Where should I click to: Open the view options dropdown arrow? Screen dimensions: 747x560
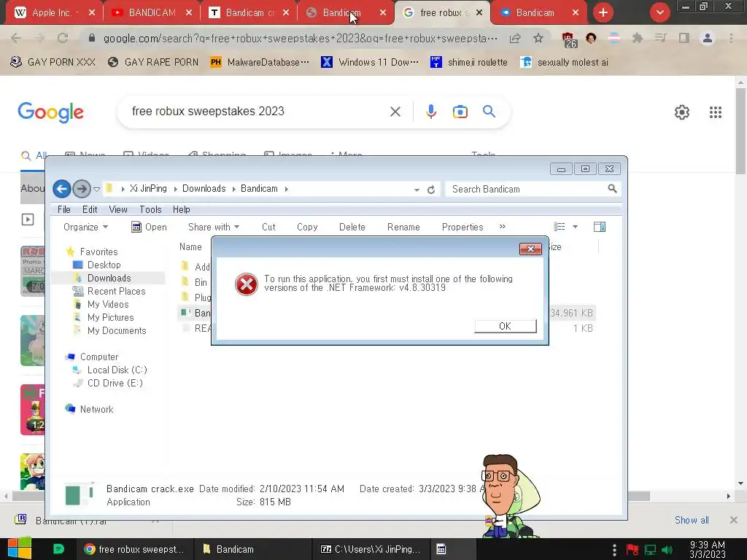[x=575, y=227]
